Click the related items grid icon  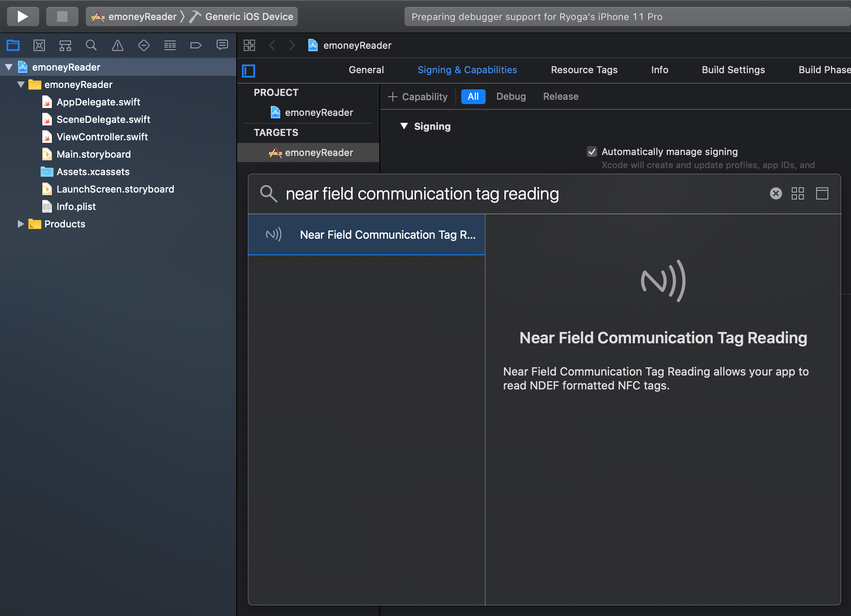249,45
